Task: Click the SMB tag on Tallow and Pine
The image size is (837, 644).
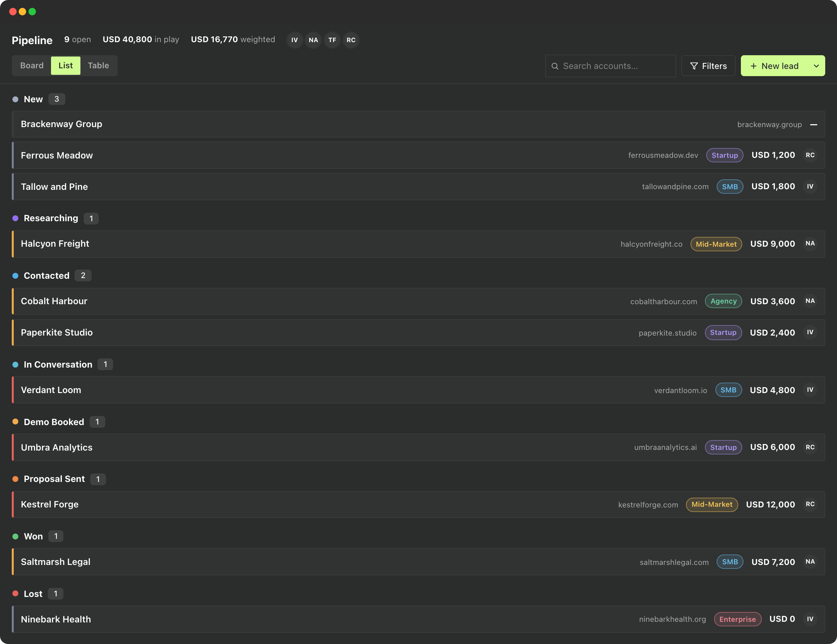Action: [730, 187]
